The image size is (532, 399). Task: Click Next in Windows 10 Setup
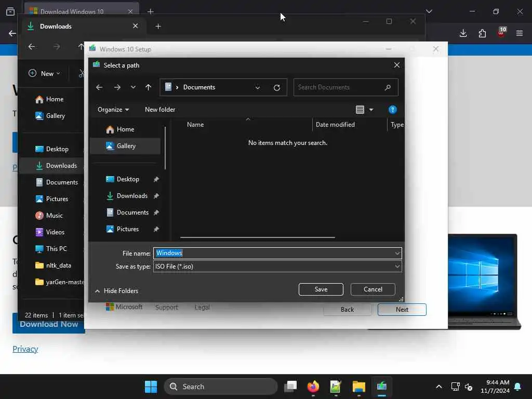tap(402, 310)
